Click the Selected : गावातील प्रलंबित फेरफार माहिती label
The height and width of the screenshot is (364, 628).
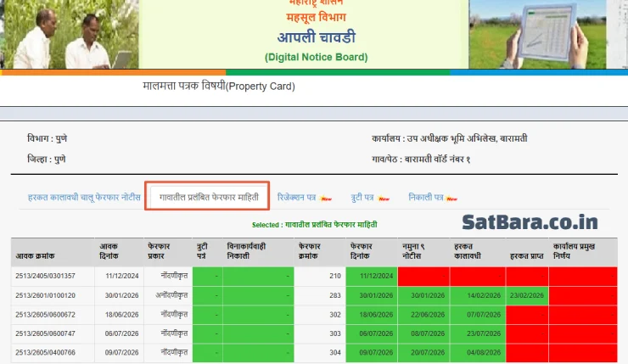point(314,225)
